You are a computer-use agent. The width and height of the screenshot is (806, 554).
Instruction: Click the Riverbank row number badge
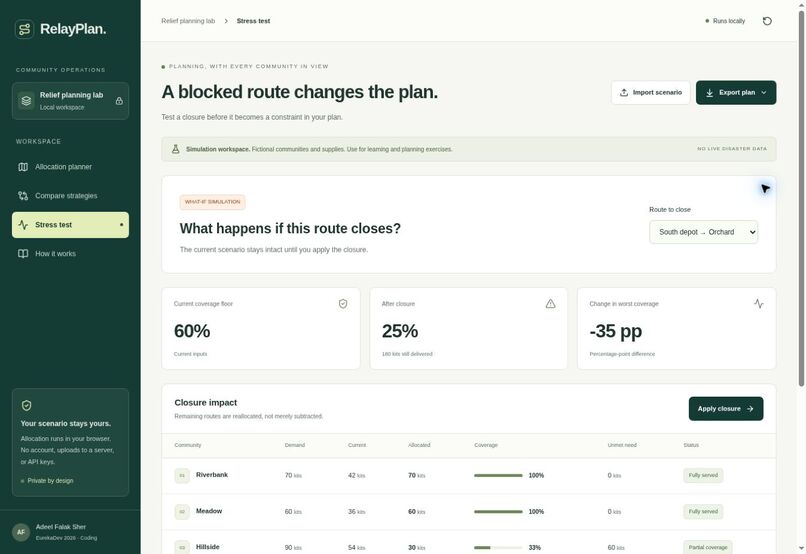coord(182,476)
